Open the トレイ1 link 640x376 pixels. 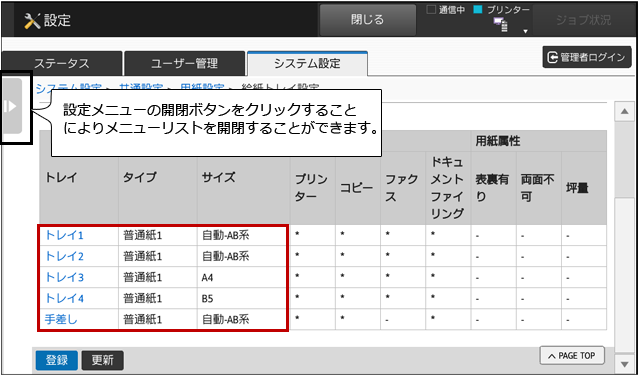(64, 235)
